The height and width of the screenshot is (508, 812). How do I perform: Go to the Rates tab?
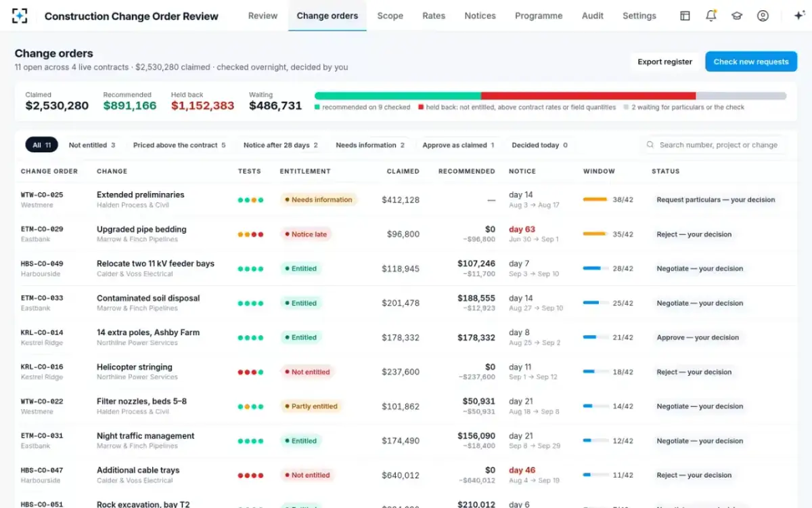tap(434, 16)
